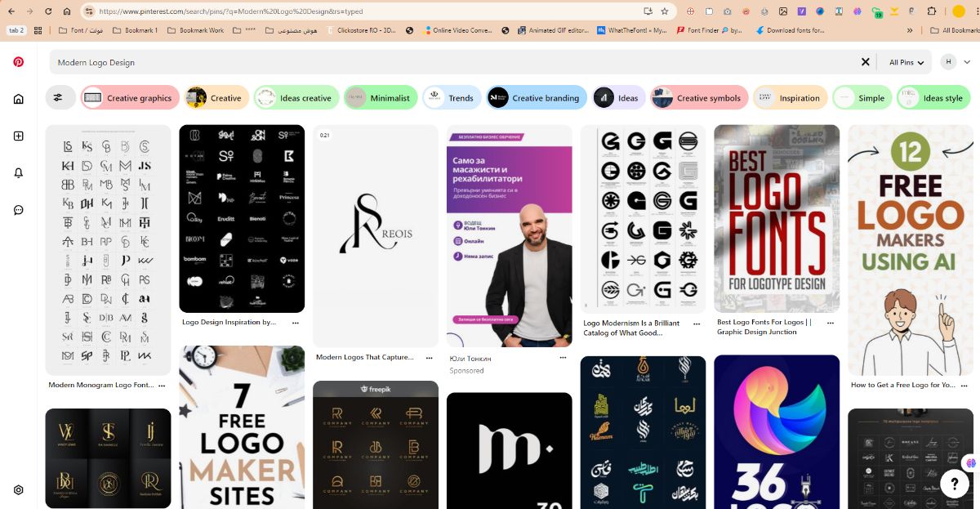Clear the search text with X icon
Screen dimensions: 980x509
point(866,62)
